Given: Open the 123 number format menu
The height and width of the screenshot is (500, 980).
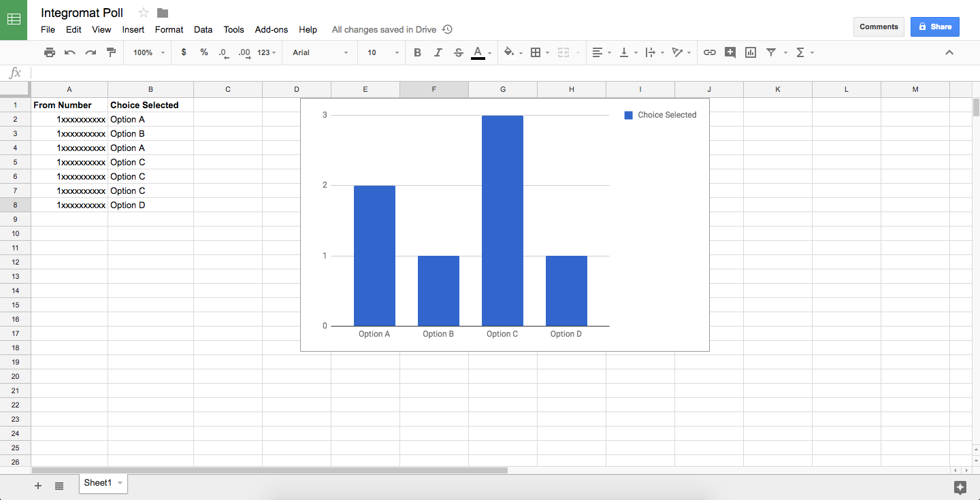Looking at the screenshot, I should [x=264, y=52].
